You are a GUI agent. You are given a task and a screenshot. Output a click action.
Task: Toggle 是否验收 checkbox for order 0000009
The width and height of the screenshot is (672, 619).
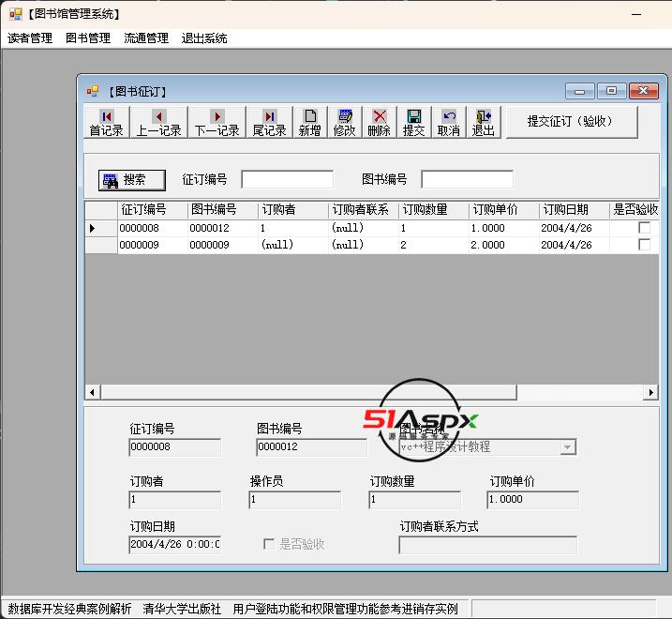(644, 245)
